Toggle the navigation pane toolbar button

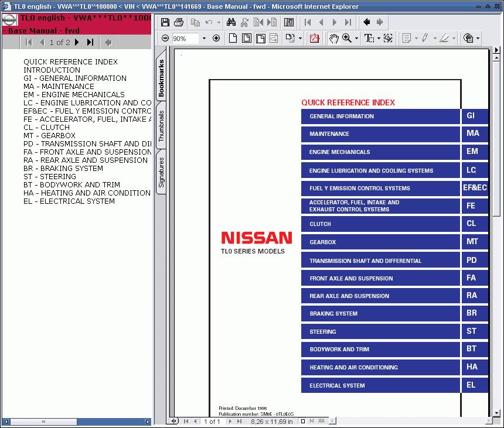pyautogui.click(x=289, y=22)
